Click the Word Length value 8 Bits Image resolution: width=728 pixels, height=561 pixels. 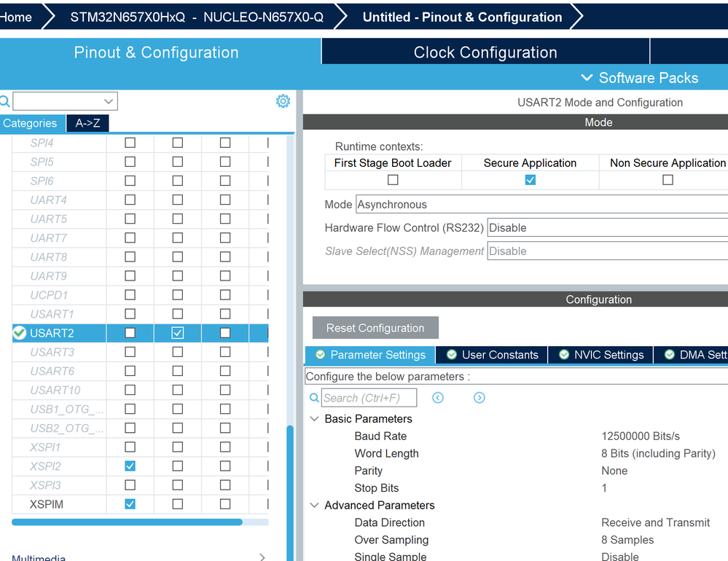click(x=658, y=453)
